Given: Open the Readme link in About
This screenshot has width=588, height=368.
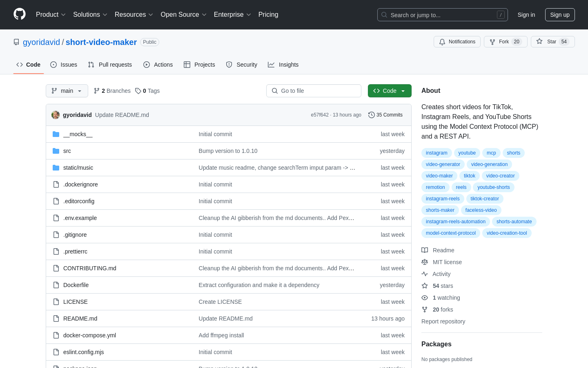Looking at the screenshot, I should [438, 250].
